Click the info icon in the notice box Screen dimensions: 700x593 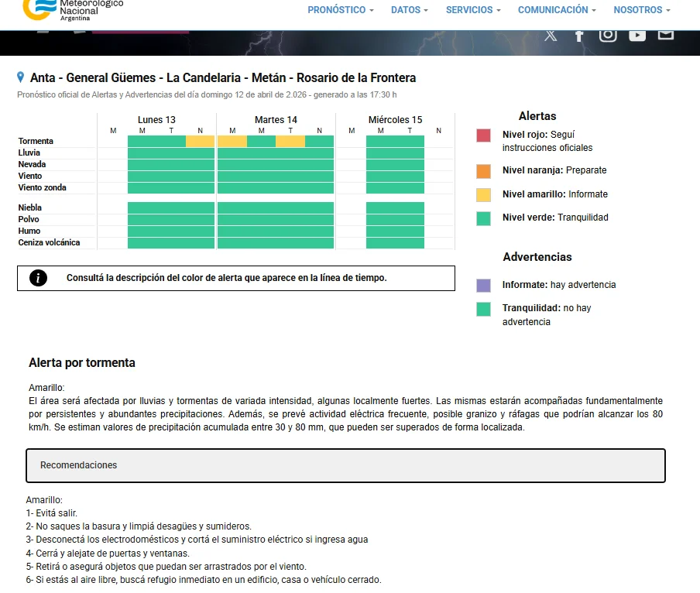pyautogui.click(x=38, y=278)
